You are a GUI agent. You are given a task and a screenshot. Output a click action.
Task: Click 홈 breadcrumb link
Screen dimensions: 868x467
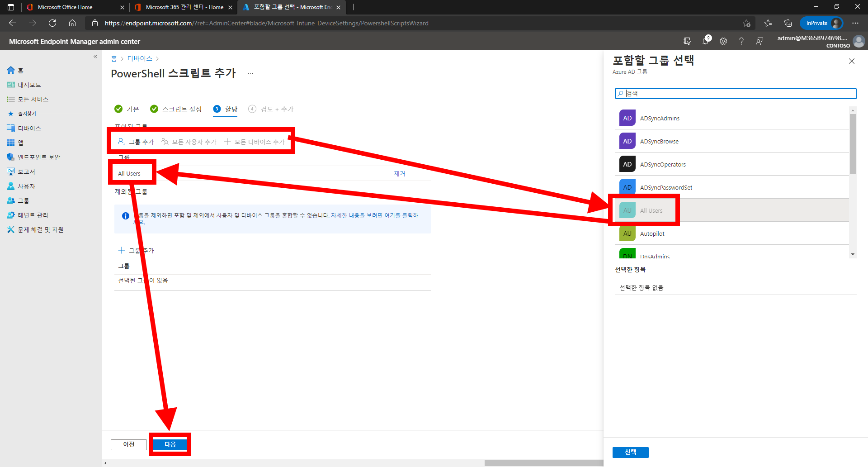point(114,59)
